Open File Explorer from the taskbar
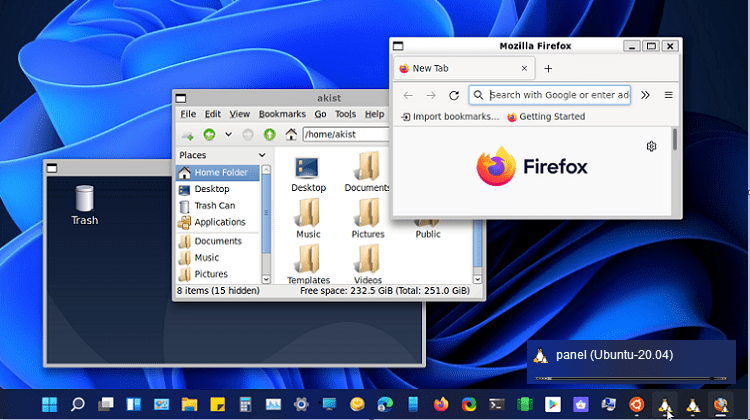Image resolution: width=750 pixels, height=420 pixels. 189,404
